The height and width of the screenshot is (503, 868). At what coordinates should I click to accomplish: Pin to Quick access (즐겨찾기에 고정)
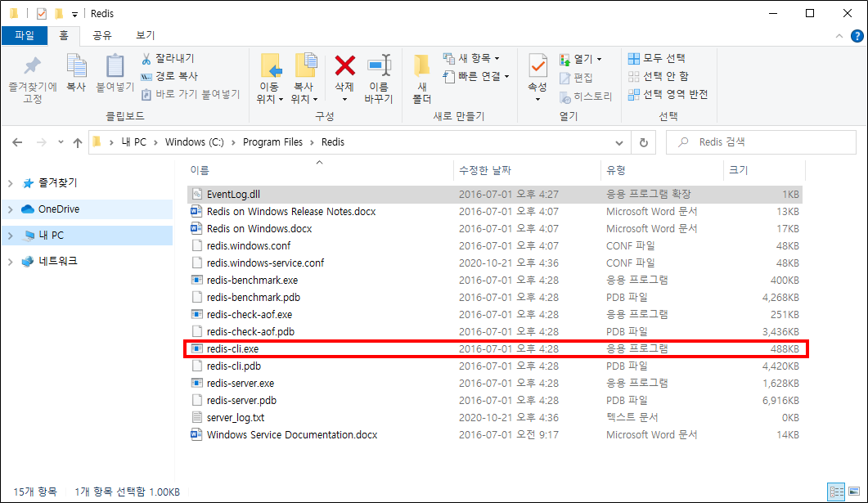(x=33, y=80)
